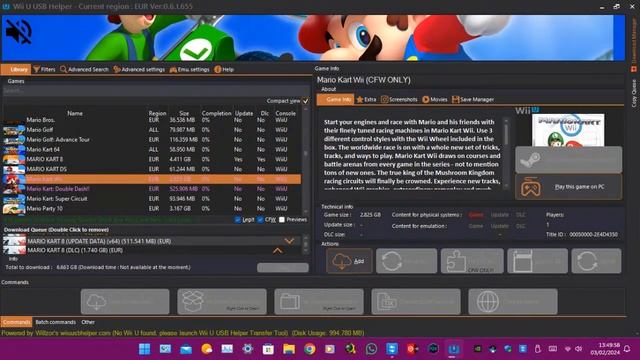Select the bottom Commands tab
The height and width of the screenshot is (360, 640).
tap(16, 322)
